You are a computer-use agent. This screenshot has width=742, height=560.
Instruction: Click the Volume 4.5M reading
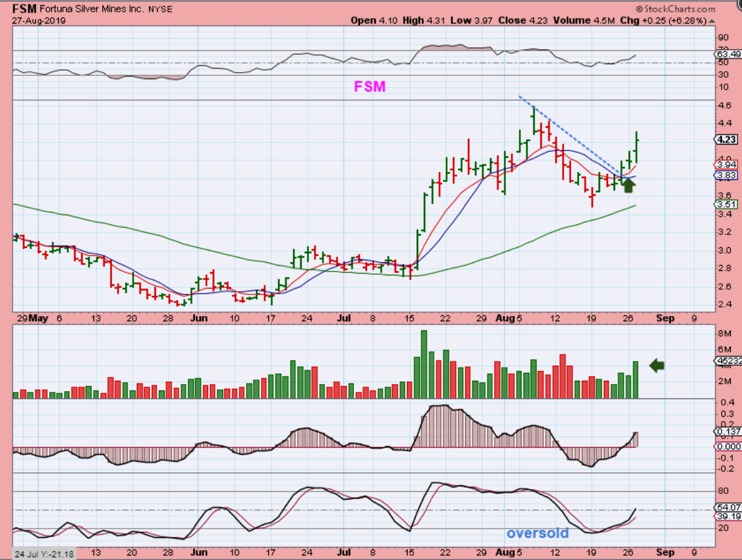(x=584, y=20)
